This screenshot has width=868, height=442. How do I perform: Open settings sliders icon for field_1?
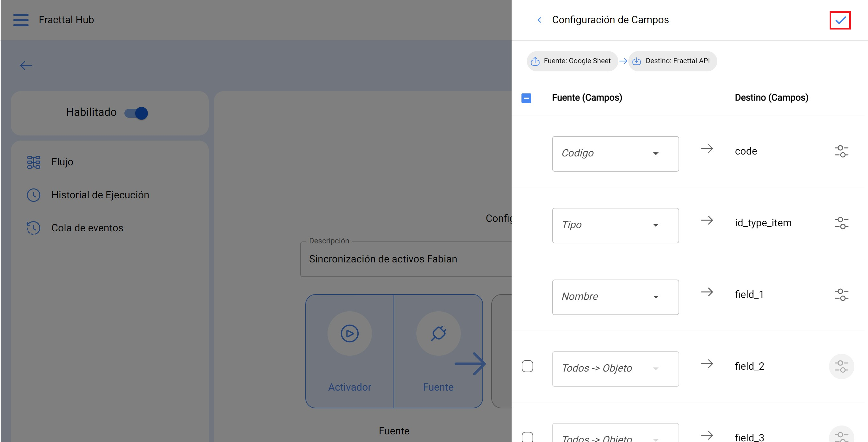(x=841, y=295)
